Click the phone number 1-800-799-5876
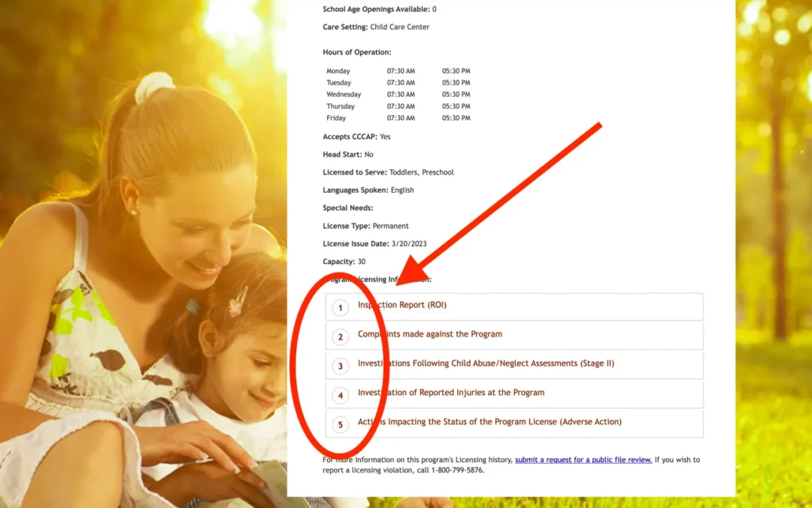The height and width of the screenshot is (508, 812). pos(457,470)
